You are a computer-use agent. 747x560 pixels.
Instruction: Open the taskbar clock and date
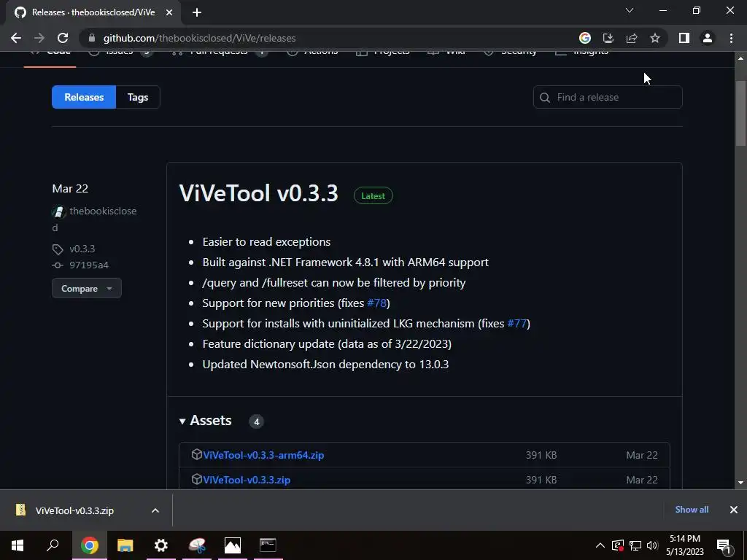685,545
